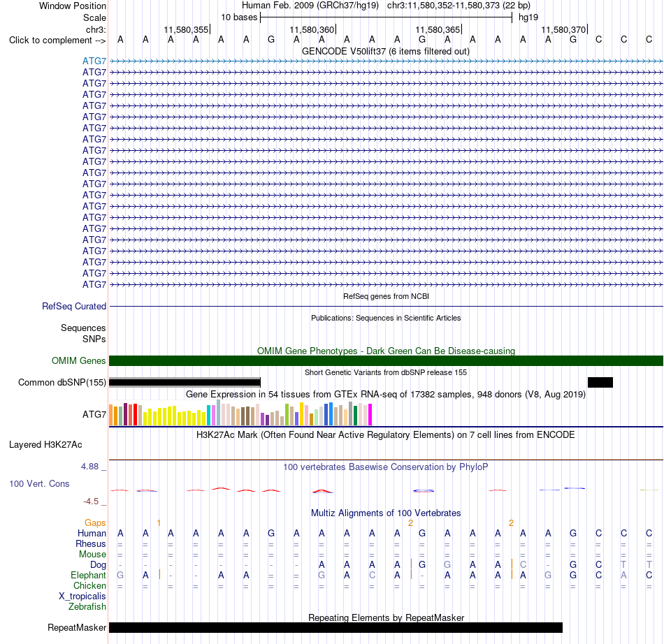Click the short black dbSNP variant block

coord(600,383)
